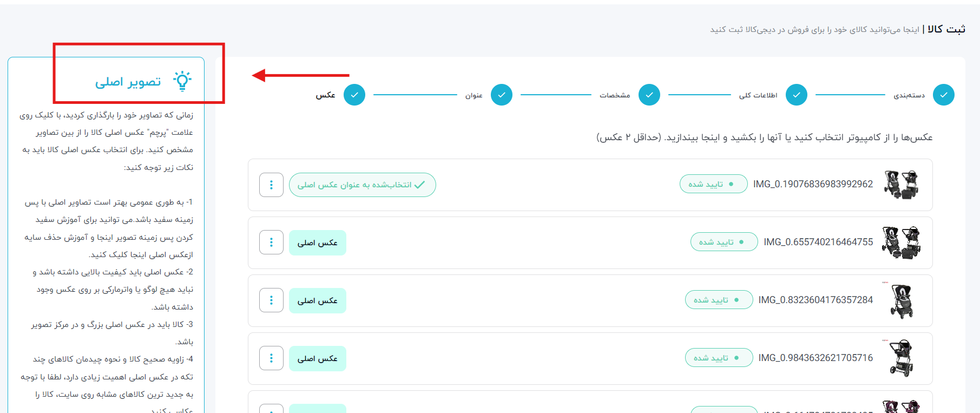
Task: Click the تایید شده status badge of the first image
Action: (713, 184)
